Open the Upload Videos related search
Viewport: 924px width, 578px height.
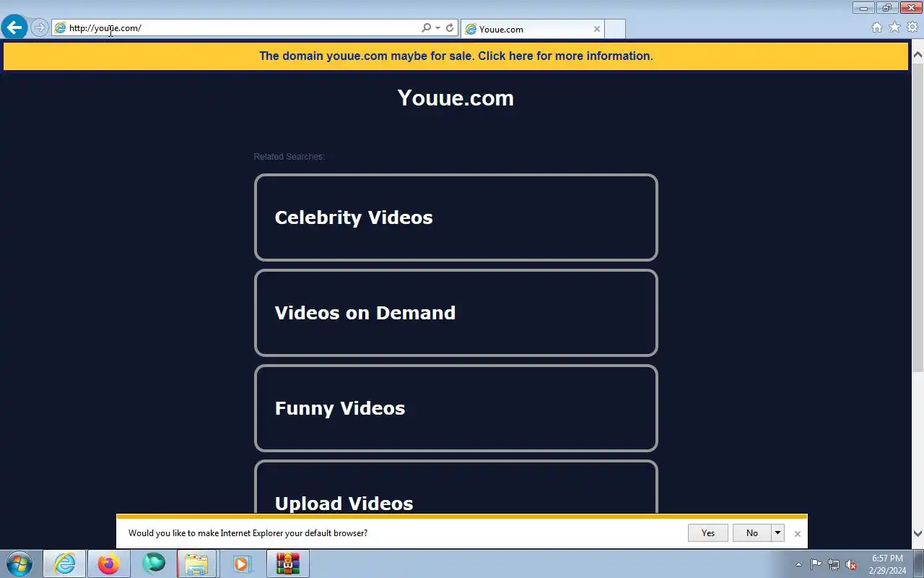pyautogui.click(x=456, y=488)
